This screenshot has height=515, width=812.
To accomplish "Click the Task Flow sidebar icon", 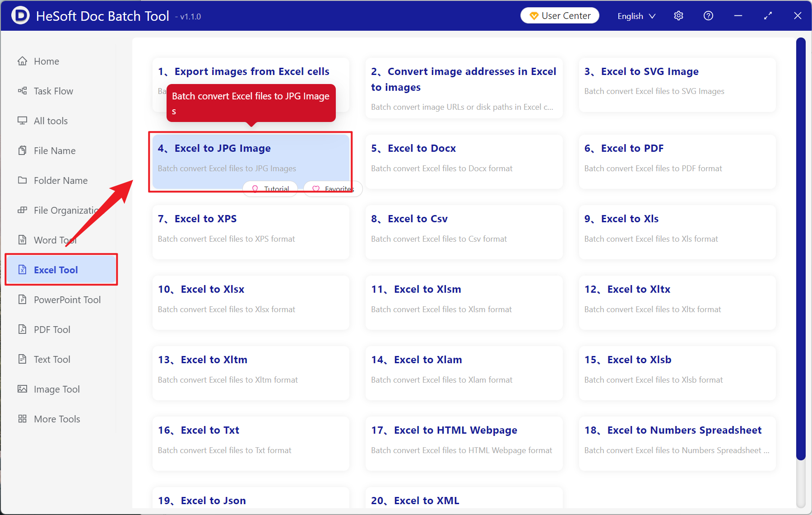I will tap(22, 91).
